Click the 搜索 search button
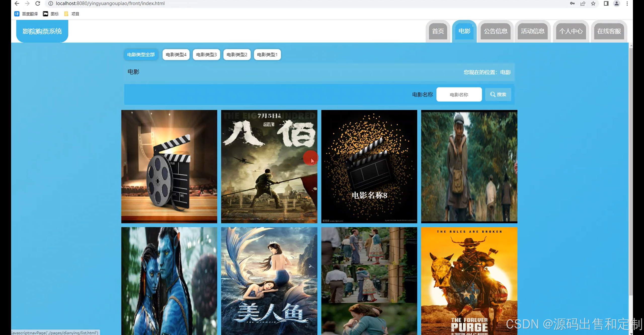Viewport: 644px width, 335px height. point(498,95)
